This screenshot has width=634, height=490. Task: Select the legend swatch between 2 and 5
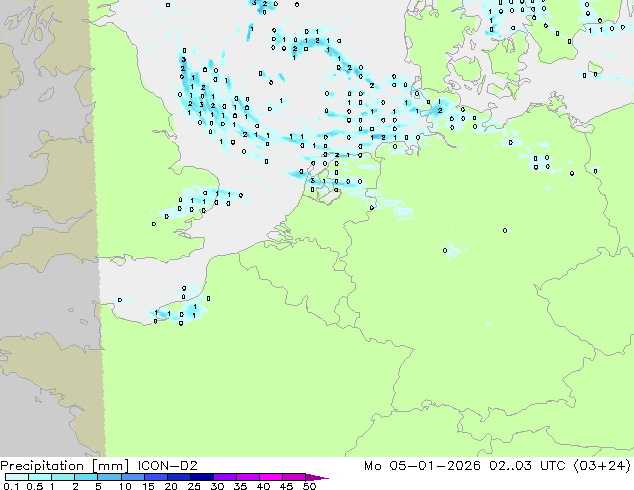tap(86, 477)
